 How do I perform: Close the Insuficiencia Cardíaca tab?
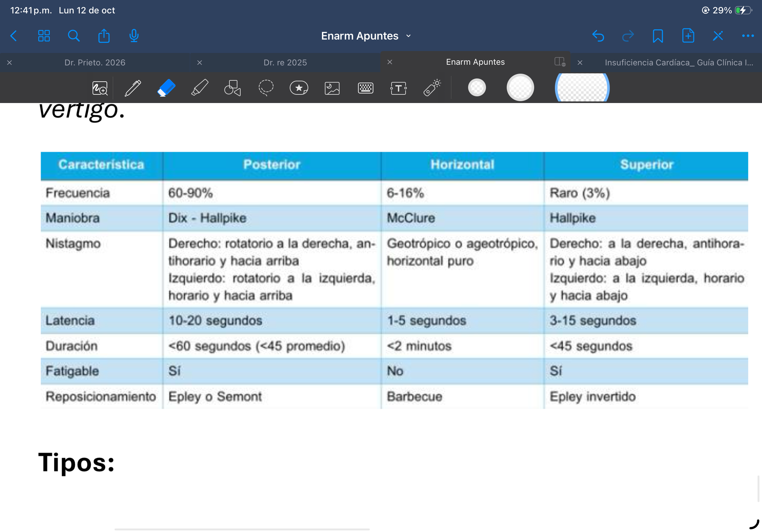pos(580,63)
